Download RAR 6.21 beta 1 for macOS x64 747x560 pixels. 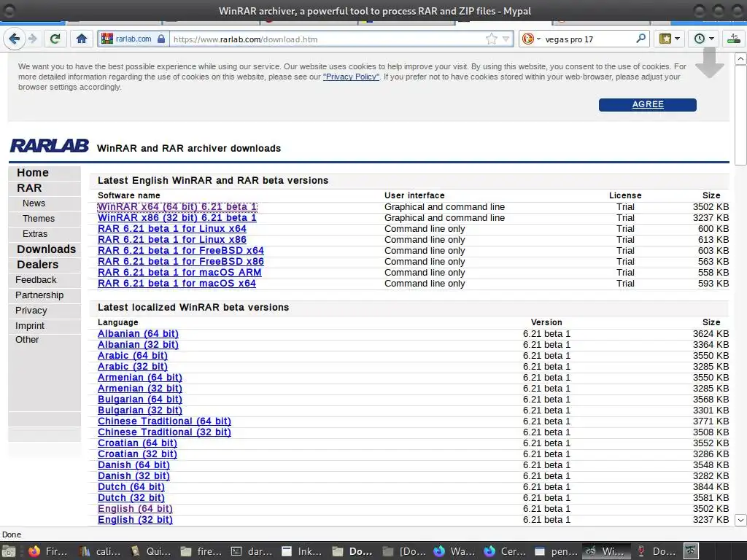pos(177,284)
